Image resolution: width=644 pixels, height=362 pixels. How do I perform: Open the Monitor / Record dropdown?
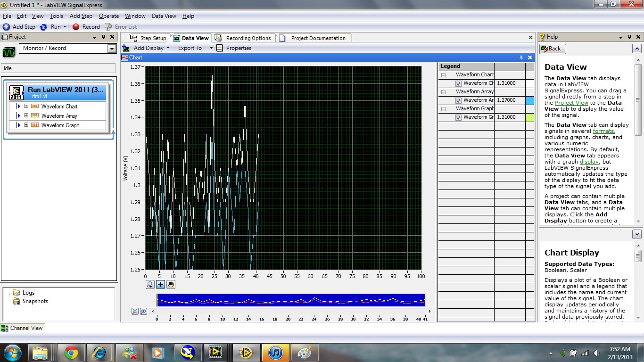click(x=112, y=49)
